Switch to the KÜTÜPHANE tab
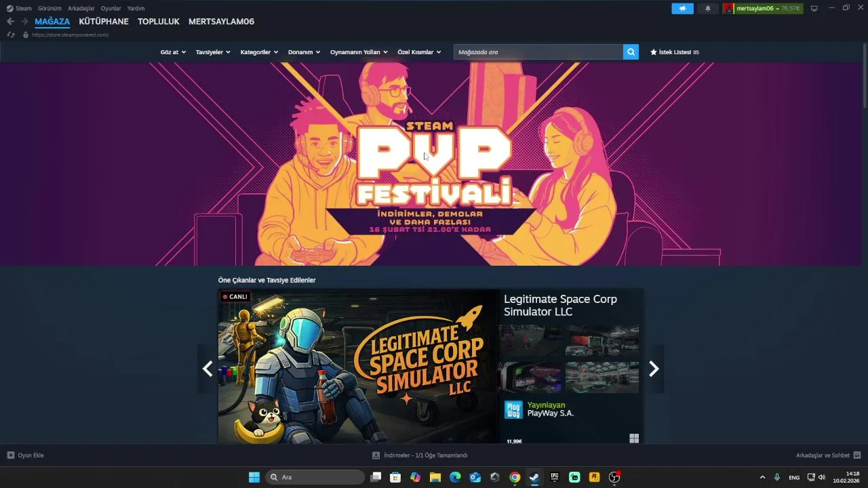The width and height of the screenshot is (868, 488). (x=104, y=22)
